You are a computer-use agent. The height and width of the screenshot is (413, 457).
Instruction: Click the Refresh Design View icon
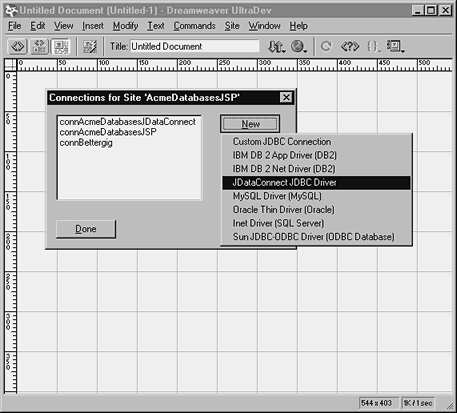coord(326,46)
